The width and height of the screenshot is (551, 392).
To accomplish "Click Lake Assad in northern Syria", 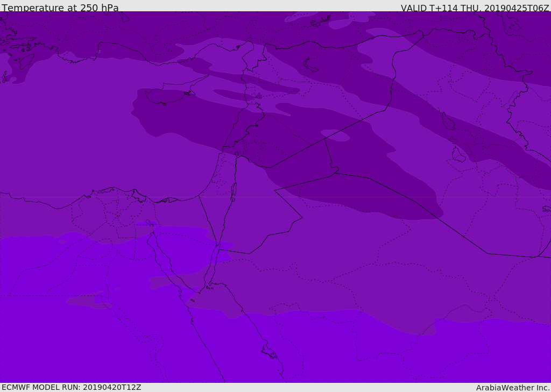I will (x=312, y=65).
